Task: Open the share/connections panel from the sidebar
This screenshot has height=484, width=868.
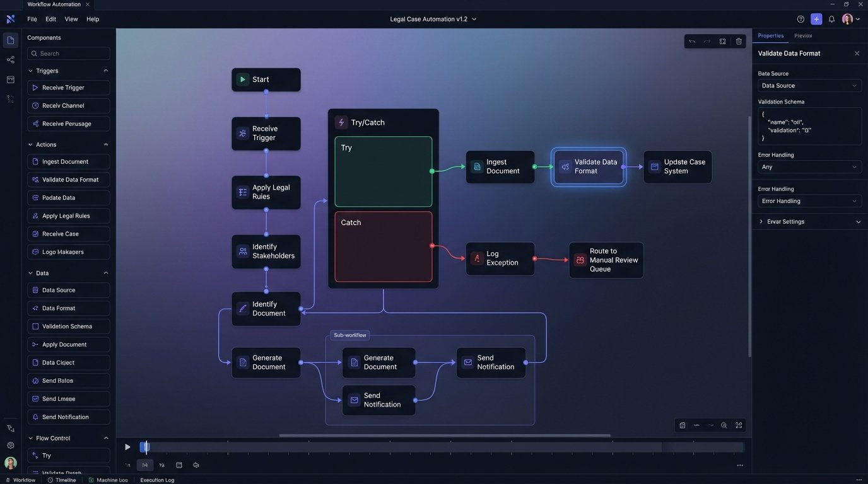Action: [x=10, y=59]
